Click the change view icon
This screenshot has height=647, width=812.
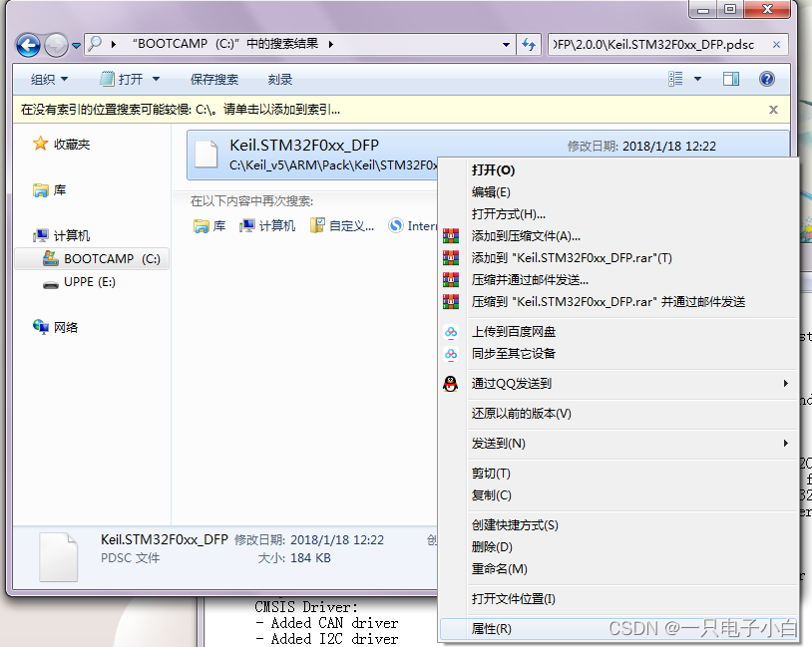click(675, 79)
